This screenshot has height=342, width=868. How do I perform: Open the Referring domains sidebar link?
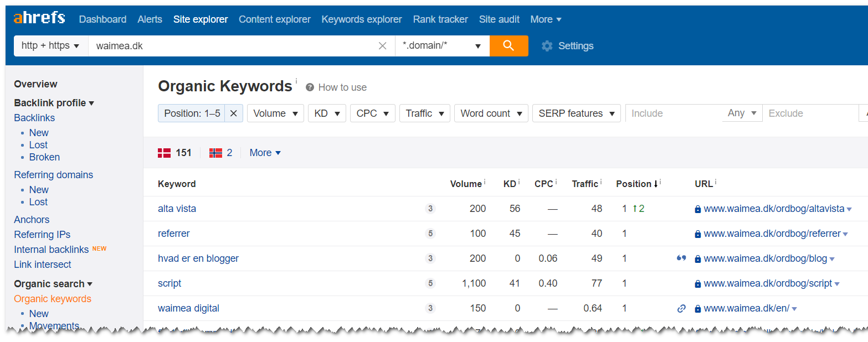pos(53,175)
